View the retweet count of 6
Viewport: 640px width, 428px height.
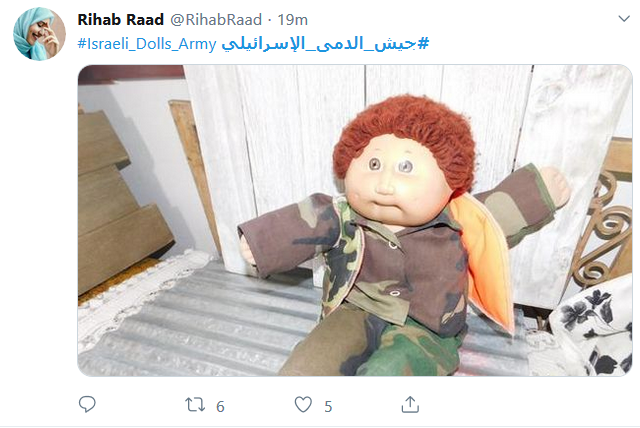point(220,406)
